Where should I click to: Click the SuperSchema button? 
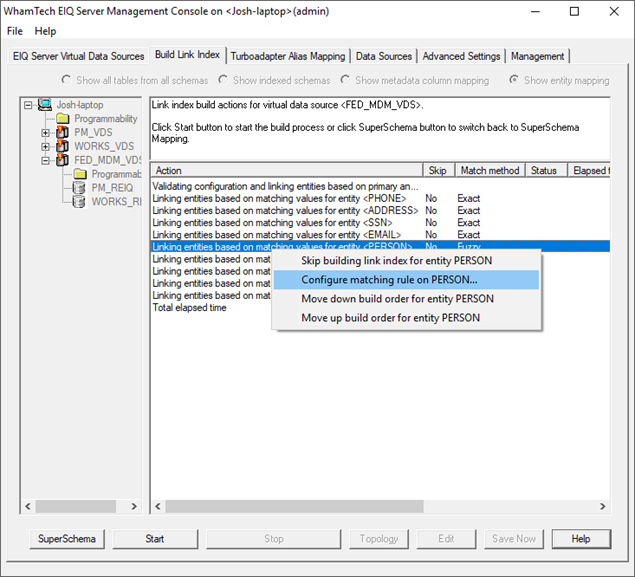pos(67,539)
